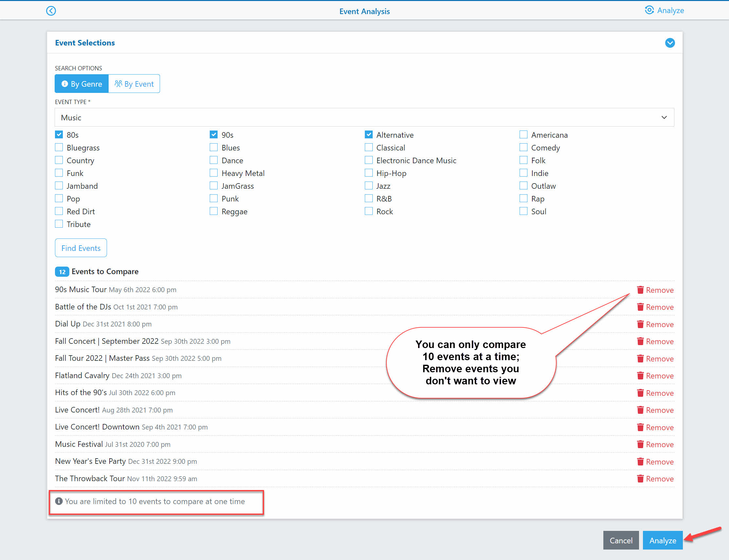Open the Event Type dropdown
The image size is (729, 560).
click(364, 117)
